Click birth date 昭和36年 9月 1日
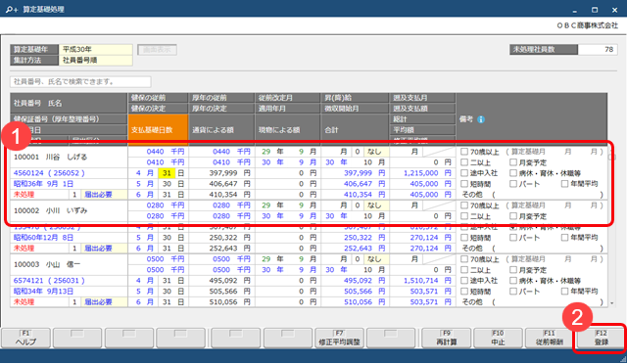The image size is (627, 364). point(43,184)
